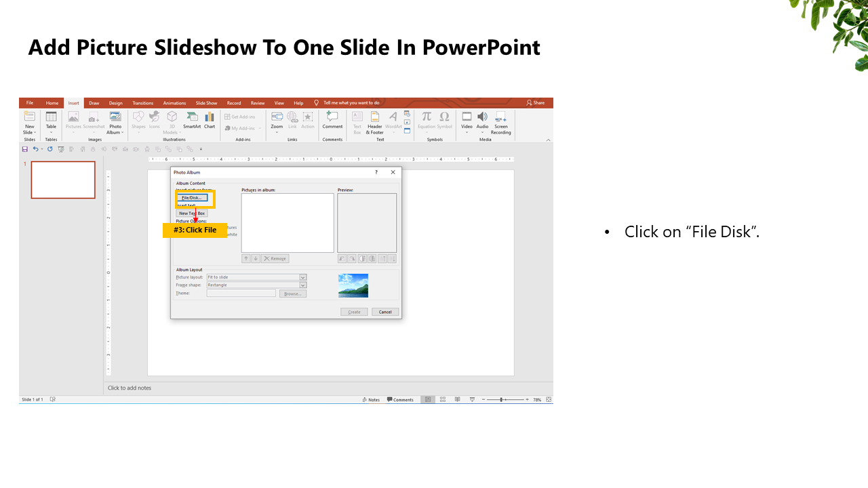Click the Action star icon
The image size is (868, 488).
pos(308,117)
